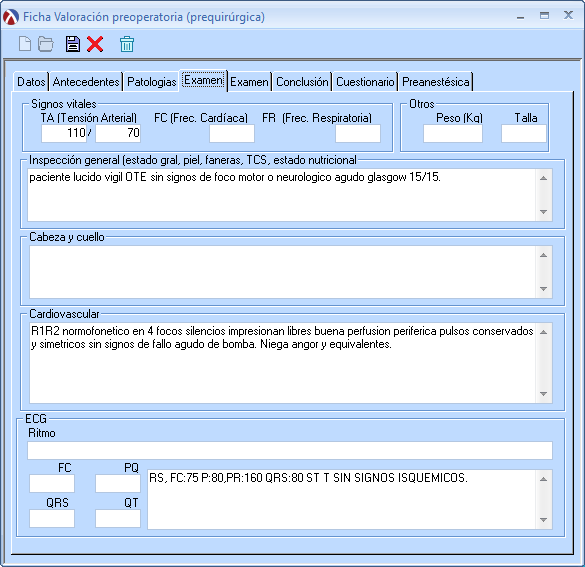
Task: Select the Patologias tab
Action: (151, 82)
